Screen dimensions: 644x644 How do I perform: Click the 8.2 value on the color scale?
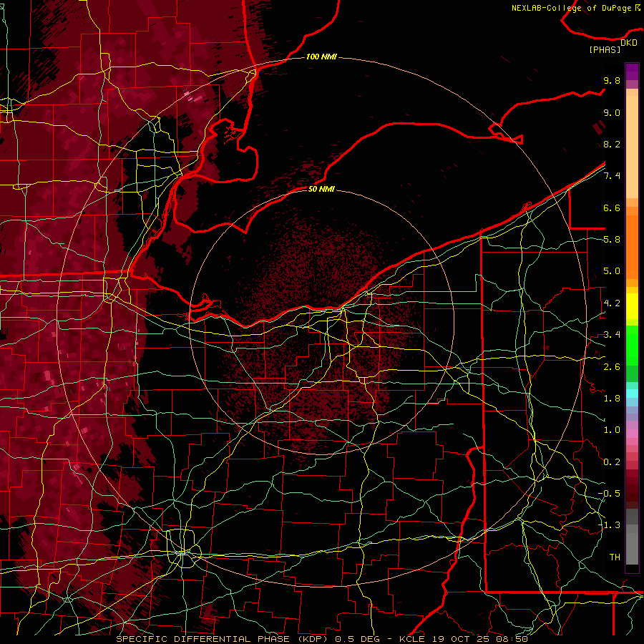(x=612, y=144)
